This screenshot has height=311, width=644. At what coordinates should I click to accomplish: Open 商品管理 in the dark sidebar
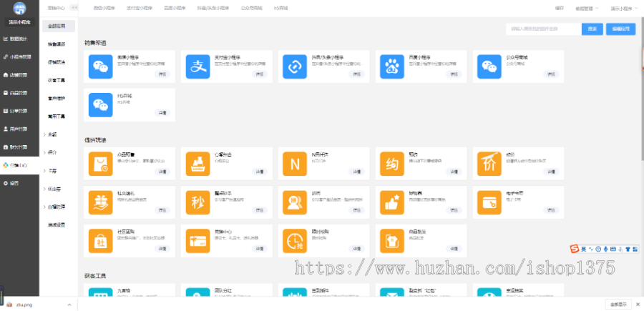16,93
